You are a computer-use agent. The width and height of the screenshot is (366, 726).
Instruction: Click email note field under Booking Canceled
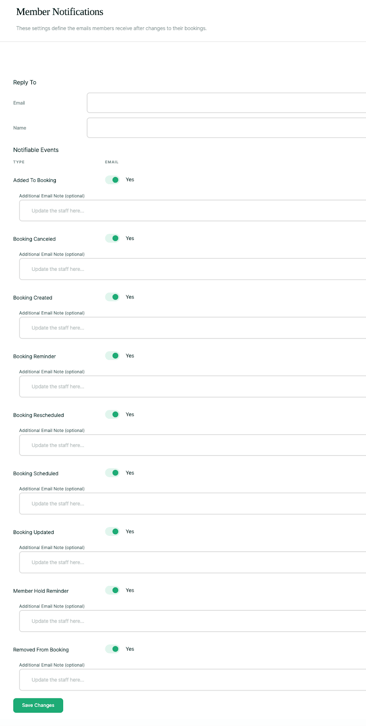point(193,269)
